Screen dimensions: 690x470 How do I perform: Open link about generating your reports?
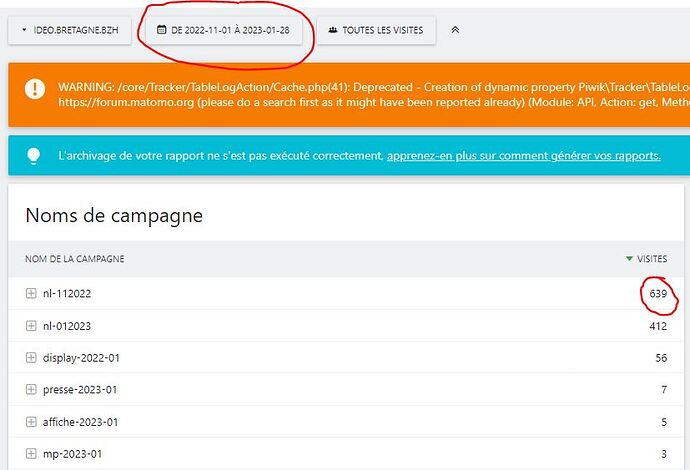pos(524,156)
